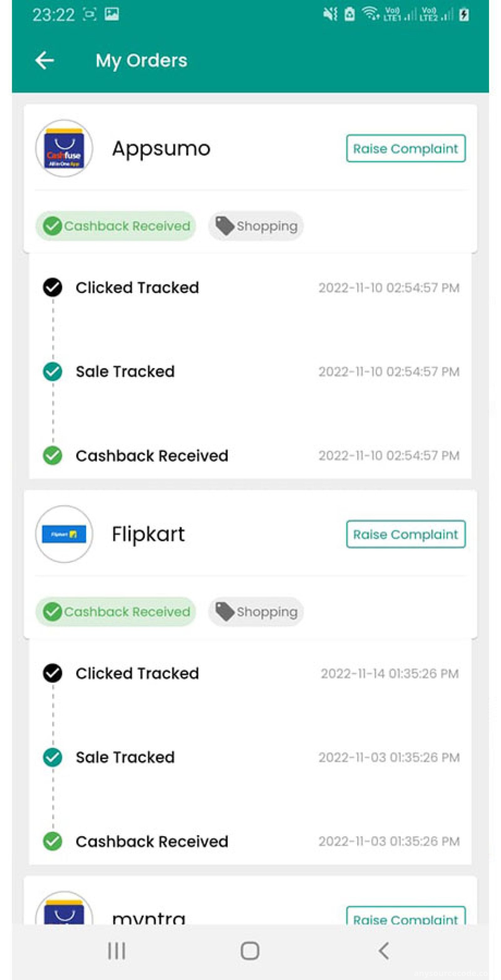Tap the Android back navigation chevron

[384, 951]
